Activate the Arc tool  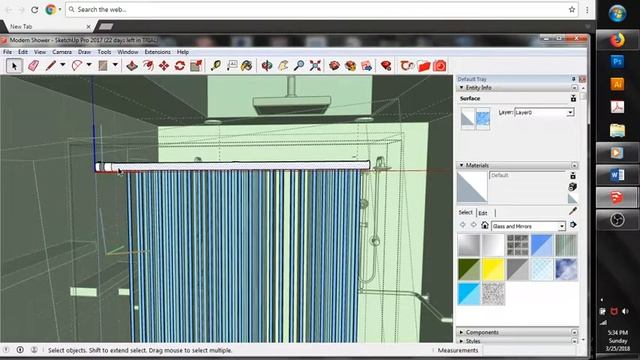77,66
